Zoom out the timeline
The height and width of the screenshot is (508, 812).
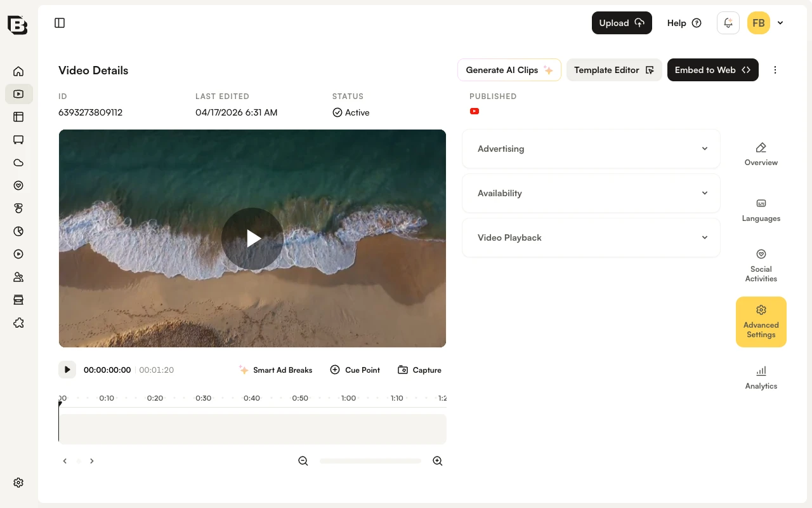[303, 461]
